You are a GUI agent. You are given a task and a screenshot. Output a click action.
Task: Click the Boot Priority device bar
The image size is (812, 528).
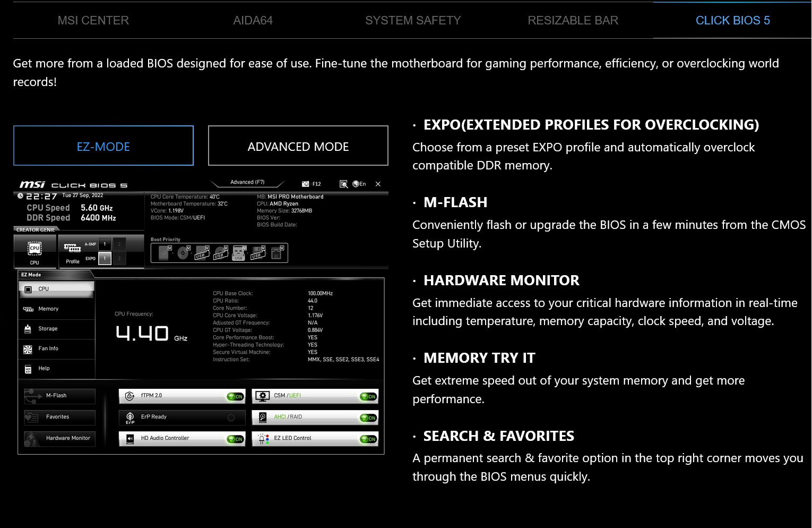coord(219,253)
